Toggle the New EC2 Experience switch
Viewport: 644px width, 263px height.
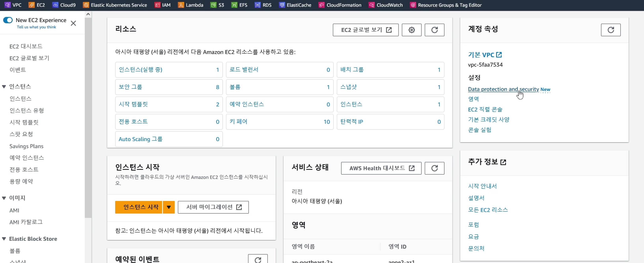(8, 20)
